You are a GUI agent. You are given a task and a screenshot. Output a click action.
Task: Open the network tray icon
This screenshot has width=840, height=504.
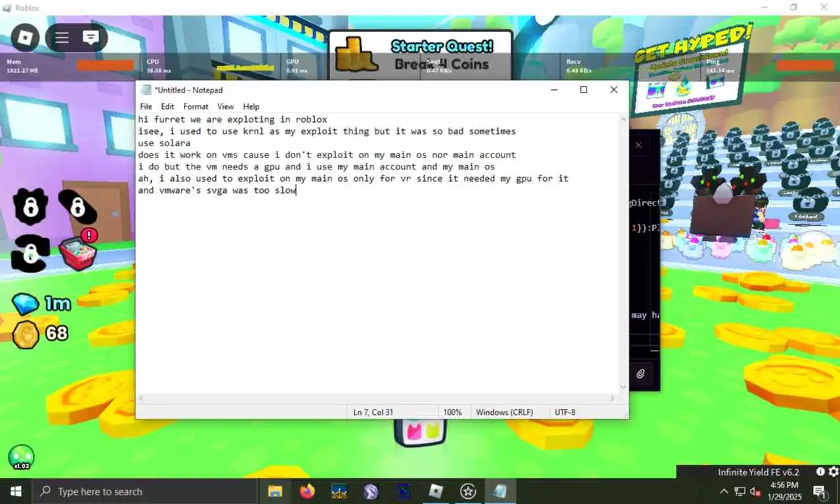[740, 492]
